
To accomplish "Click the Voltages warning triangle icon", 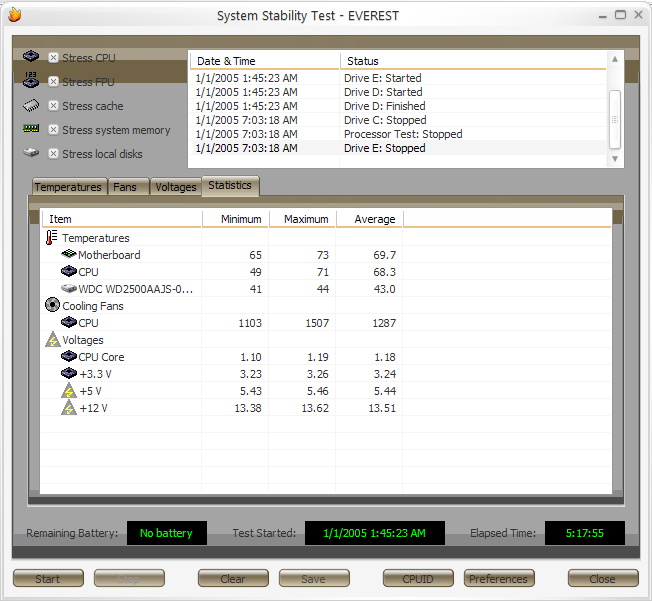I will (x=52, y=340).
